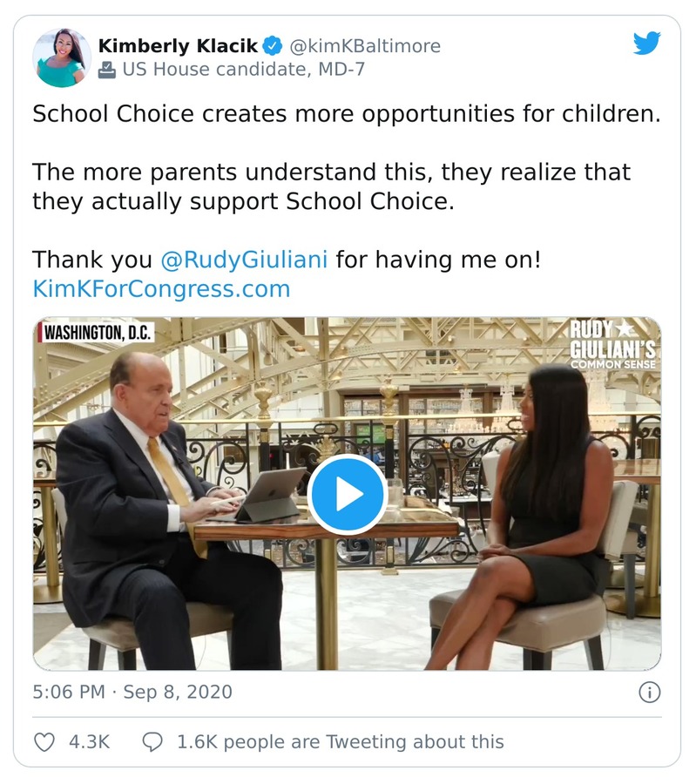696x784 pixels.
Task: Visit the KimKForCongress.com link
Action: point(161,288)
